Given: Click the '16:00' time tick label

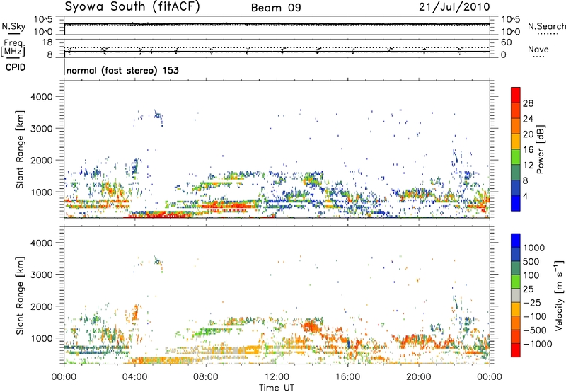Looking at the screenshot, I should tap(347, 377).
